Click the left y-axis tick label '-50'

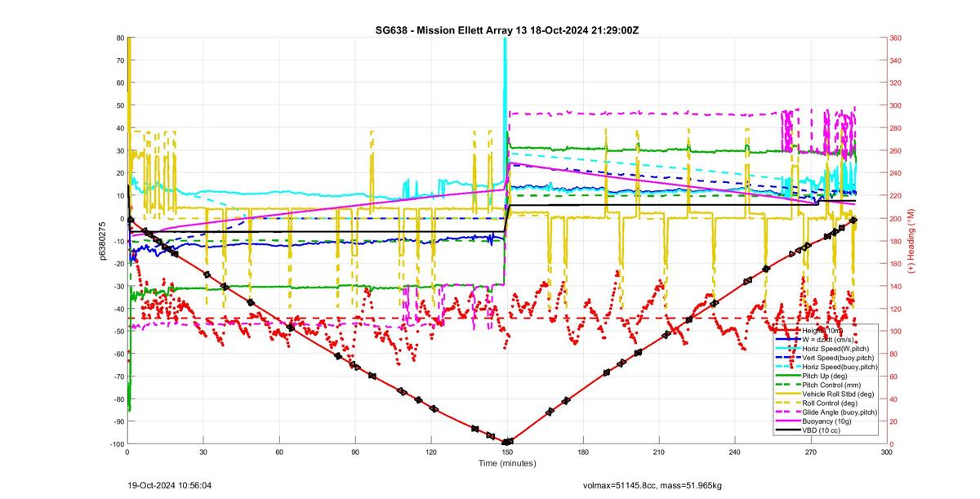pyautogui.click(x=118, y=331)
